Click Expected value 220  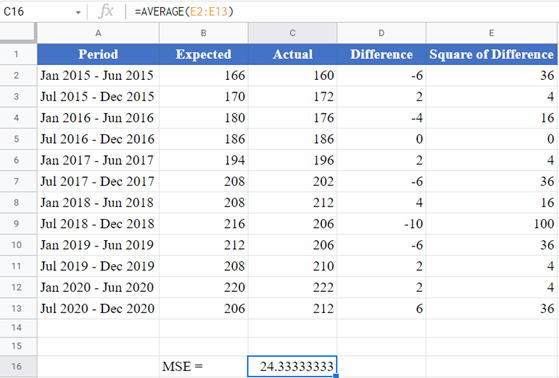[204, 287]
